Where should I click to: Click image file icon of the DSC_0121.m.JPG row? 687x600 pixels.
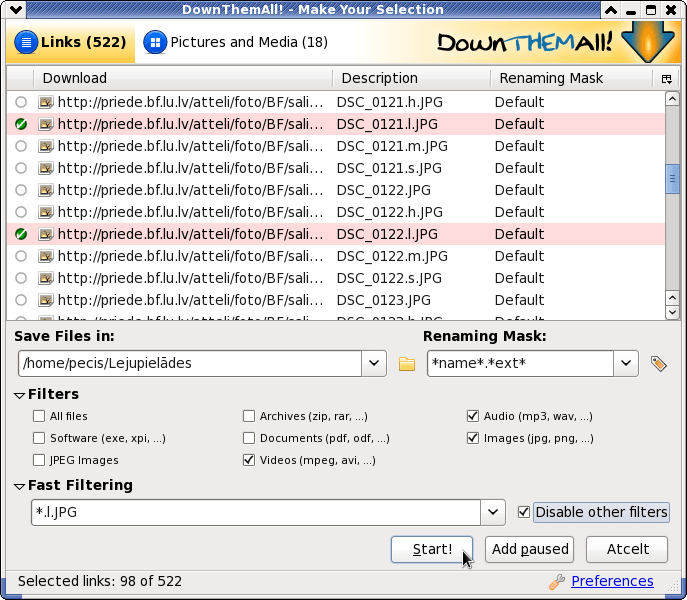pyautogui.click(x=46, y=146)
